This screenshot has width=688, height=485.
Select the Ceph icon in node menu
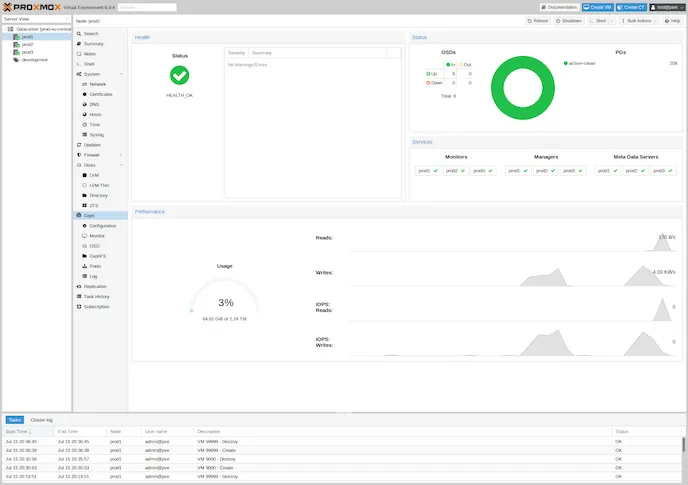point(79,216)
